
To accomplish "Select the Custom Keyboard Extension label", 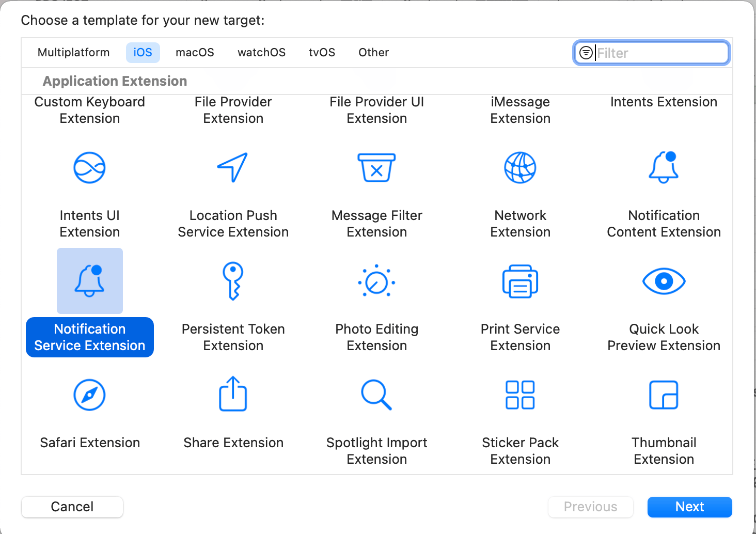I will click(90, 110).
